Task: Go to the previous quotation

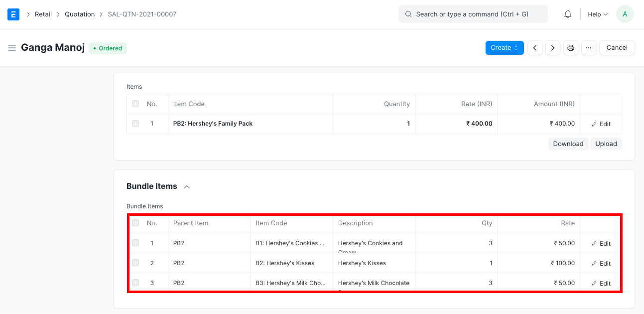Action: pyautogui.click(x=535, y=48)
